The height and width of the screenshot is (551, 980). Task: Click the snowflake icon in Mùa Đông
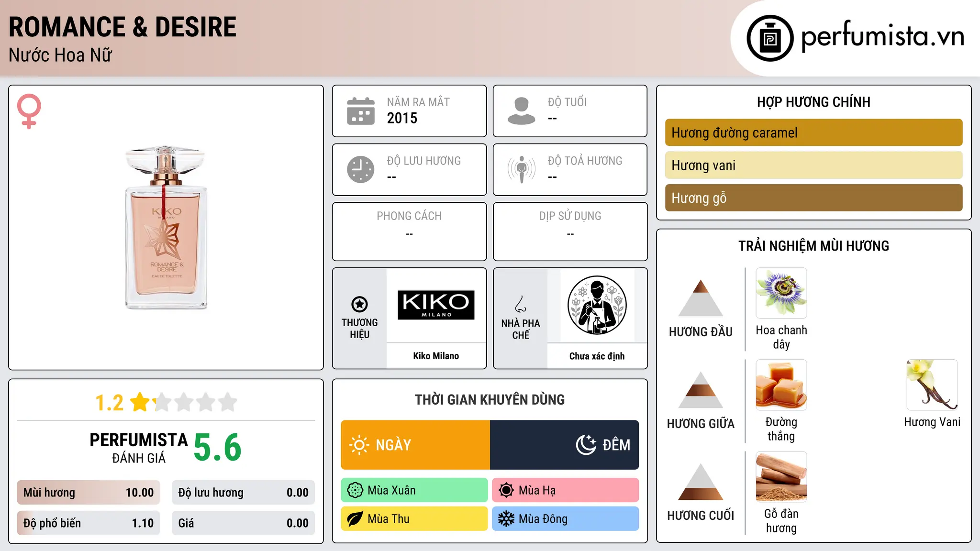tap(506, 519)
